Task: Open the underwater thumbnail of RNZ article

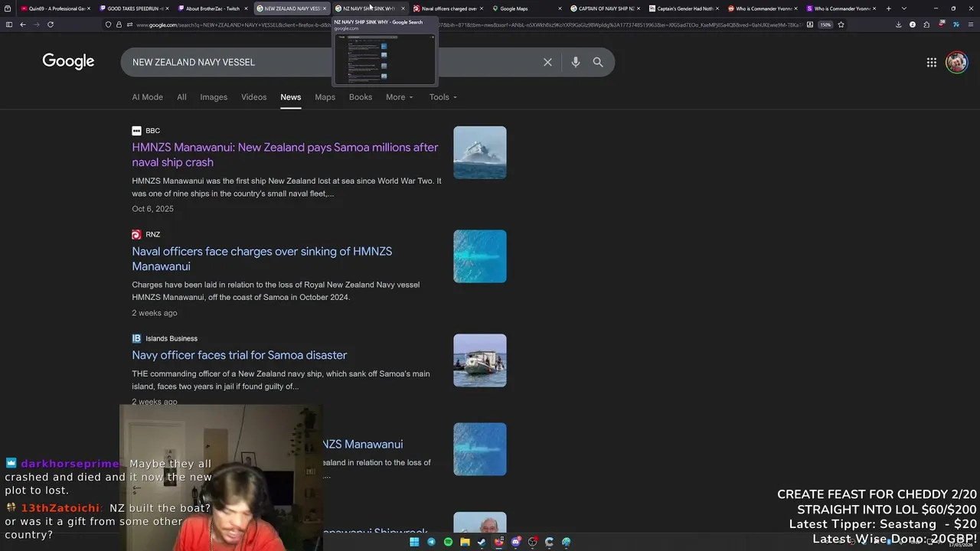Action: tap(480, 256)
